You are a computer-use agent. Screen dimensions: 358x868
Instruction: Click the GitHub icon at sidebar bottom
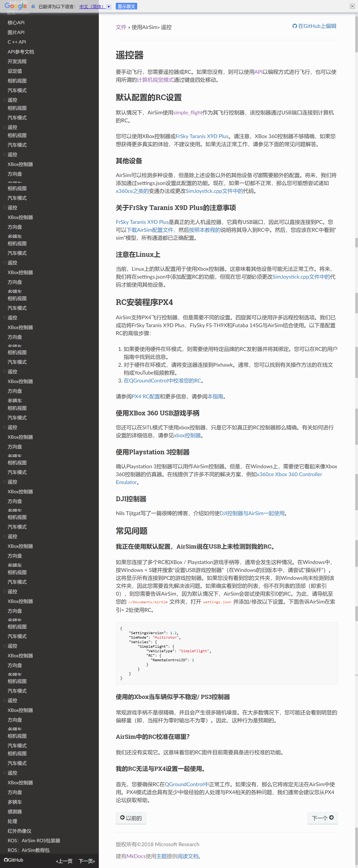pos(6,860)
